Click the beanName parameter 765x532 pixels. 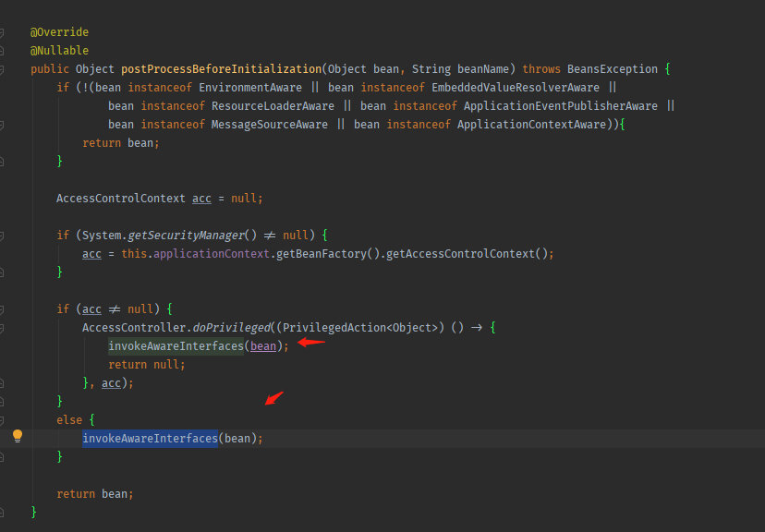483,69
